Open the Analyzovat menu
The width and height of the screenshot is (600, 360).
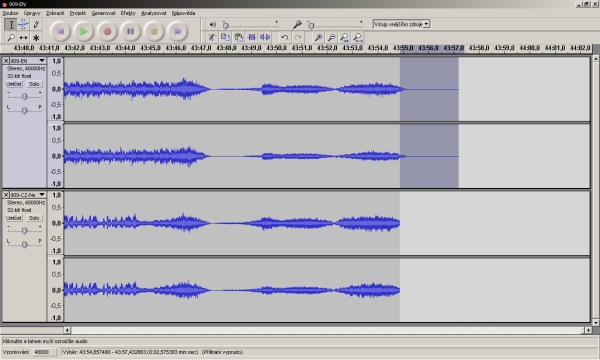[x=154, y=13]
